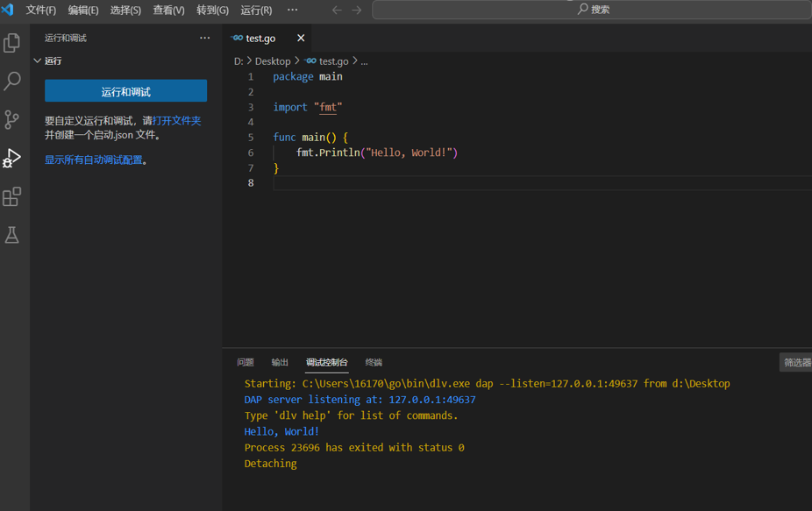
Task: Close the test.go editor tab
Action: tap(301, 39)
